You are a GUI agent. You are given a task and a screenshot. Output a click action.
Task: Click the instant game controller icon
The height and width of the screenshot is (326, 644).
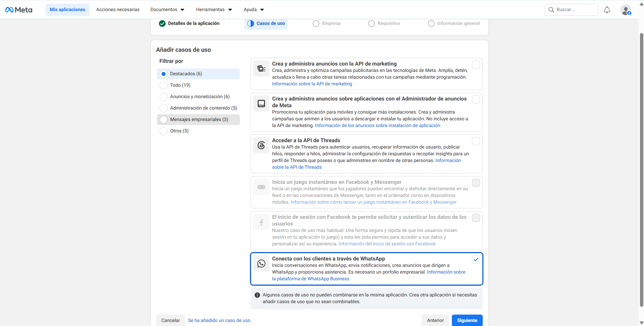pyautogui.click(x=261, y=187)
